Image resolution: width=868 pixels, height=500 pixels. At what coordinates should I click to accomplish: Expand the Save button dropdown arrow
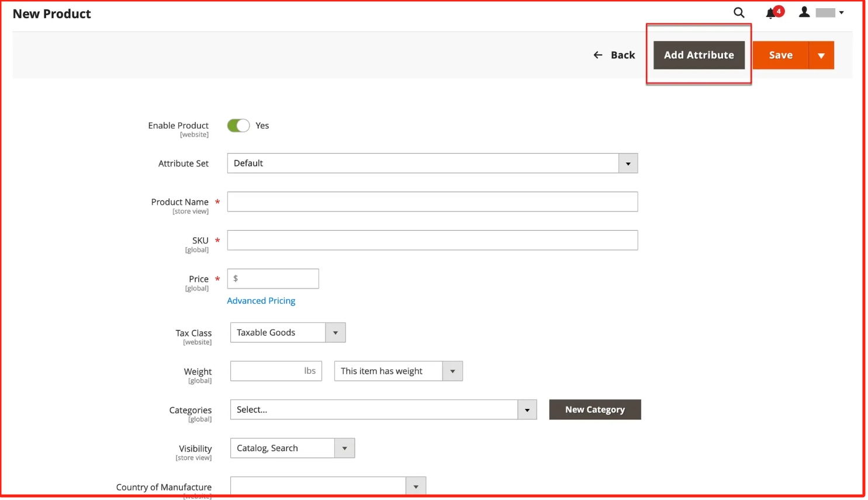tap(821, 55)
